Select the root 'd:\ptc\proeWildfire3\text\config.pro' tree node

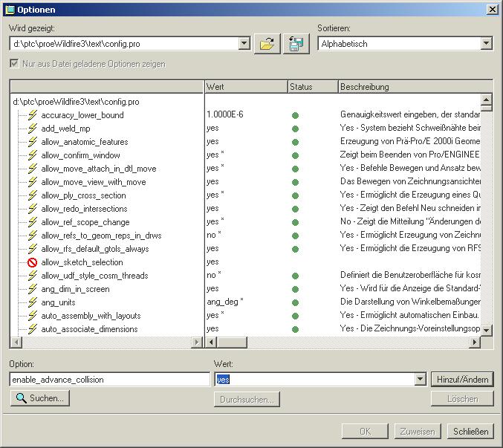tap(76, 102)
